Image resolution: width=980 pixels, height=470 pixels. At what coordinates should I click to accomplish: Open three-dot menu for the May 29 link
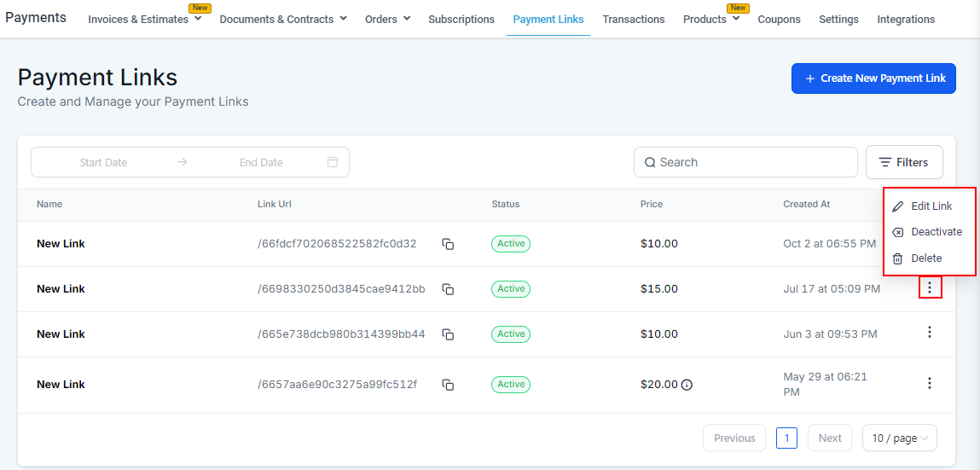tap(930, 384)
